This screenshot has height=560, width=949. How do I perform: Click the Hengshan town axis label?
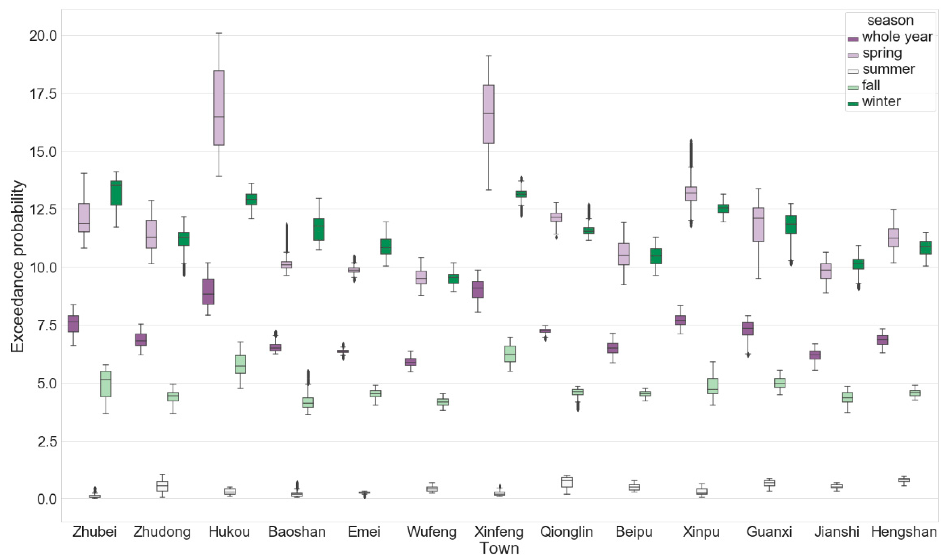coord(904,532)
